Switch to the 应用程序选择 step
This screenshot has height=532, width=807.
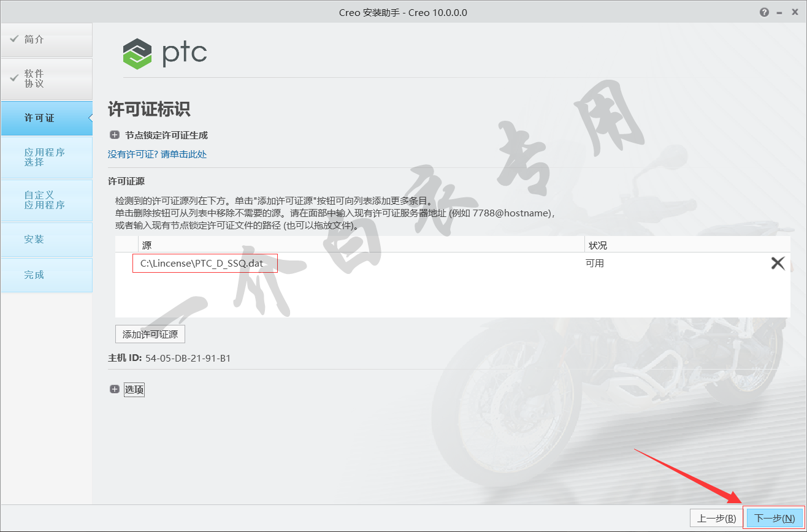click(x=47, y=158)
